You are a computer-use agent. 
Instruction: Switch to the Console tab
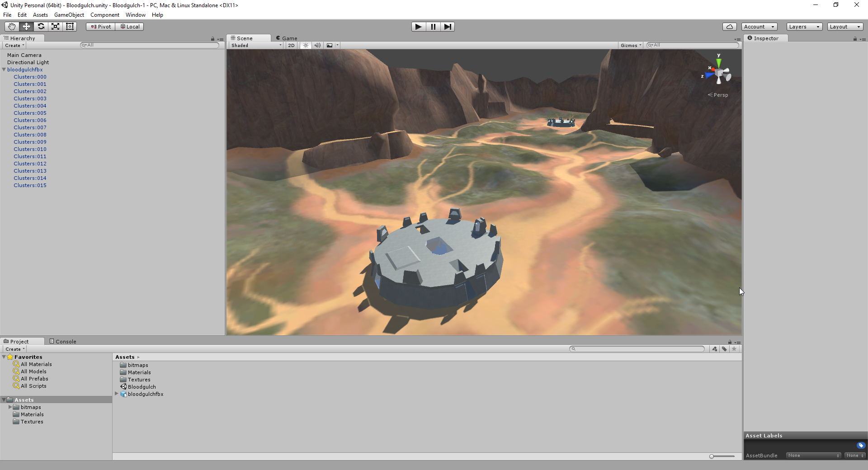63,342
